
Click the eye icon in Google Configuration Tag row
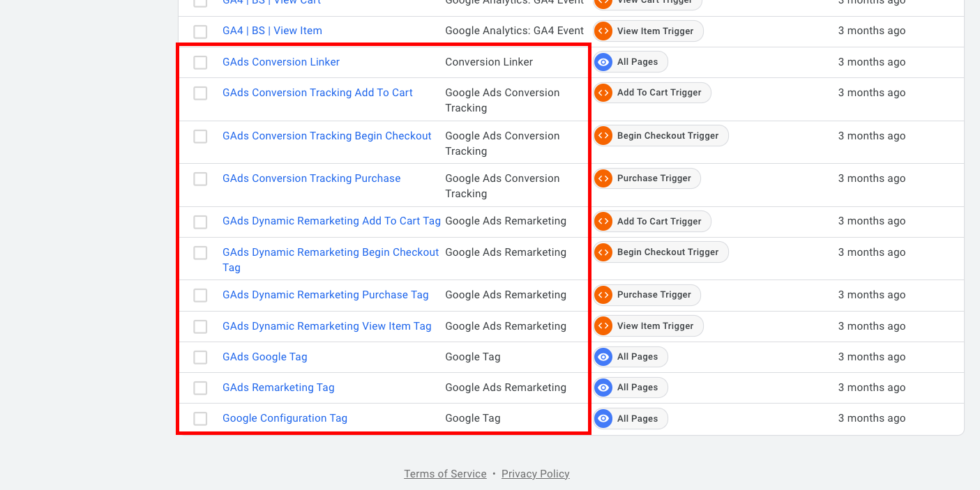603,419
